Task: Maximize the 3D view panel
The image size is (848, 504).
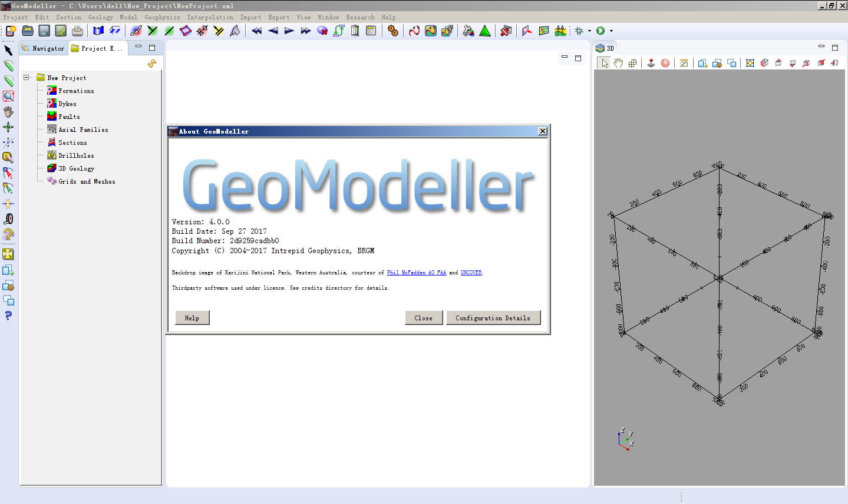Action: point(835,47)
